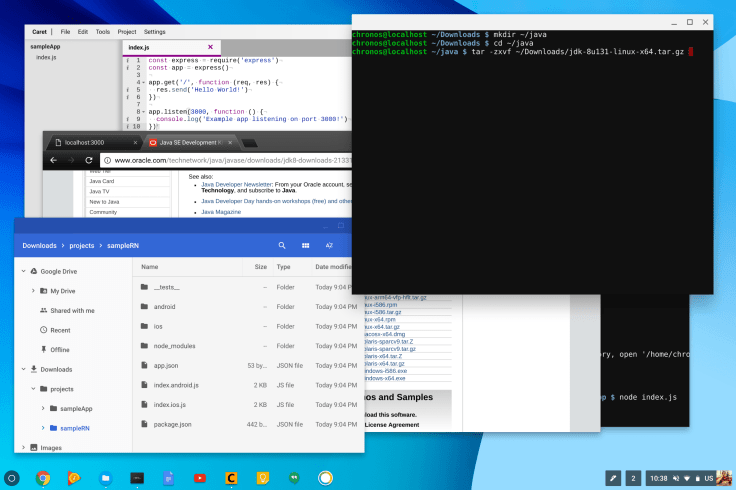This screenshot has width=736, height=490.
Task: Select the node_modules folder
Action: (x=173, y=345)
